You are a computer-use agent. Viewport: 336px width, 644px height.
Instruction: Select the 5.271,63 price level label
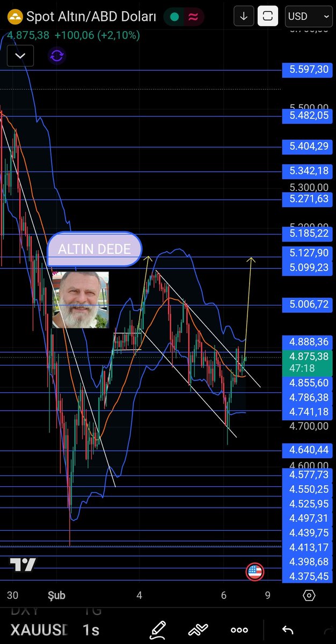(x=309, y=199)
